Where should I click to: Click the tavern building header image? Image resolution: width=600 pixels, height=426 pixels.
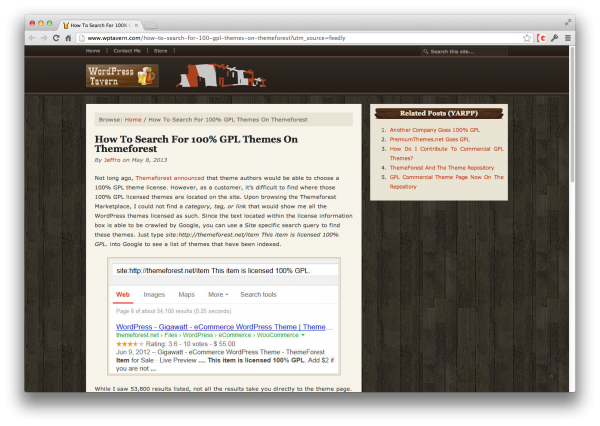(207, 76)
